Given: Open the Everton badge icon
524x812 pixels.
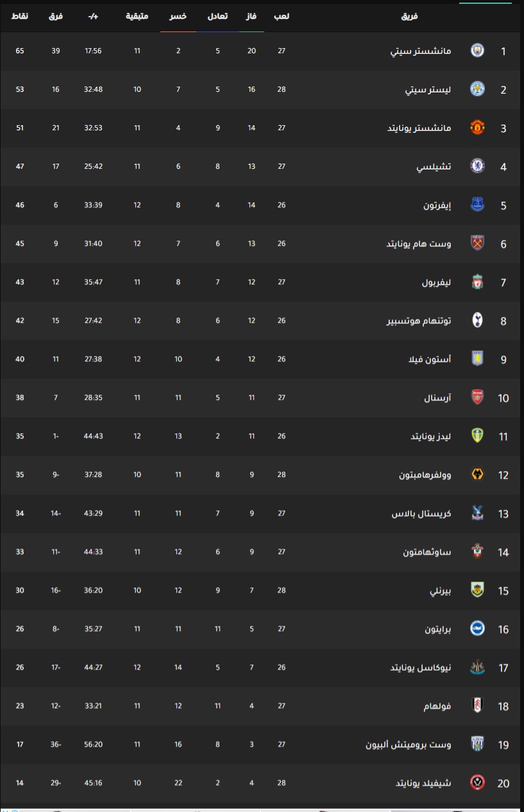Looking at the screenshot, I should pos(477,205).
